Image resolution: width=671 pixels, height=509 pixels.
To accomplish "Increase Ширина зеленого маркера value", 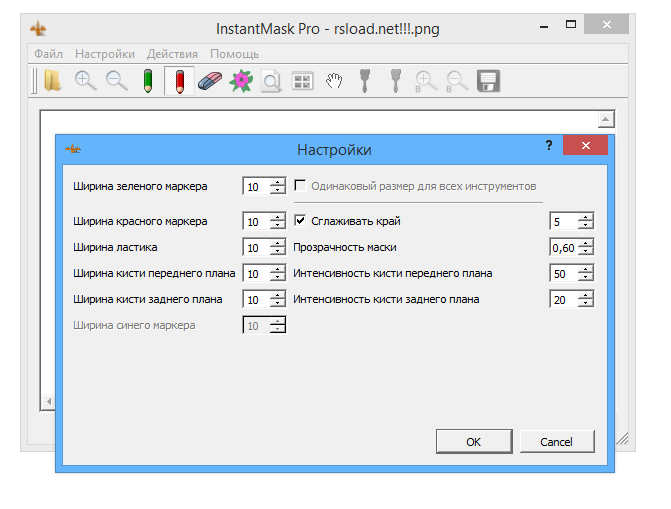I will (x=278, y=182).
